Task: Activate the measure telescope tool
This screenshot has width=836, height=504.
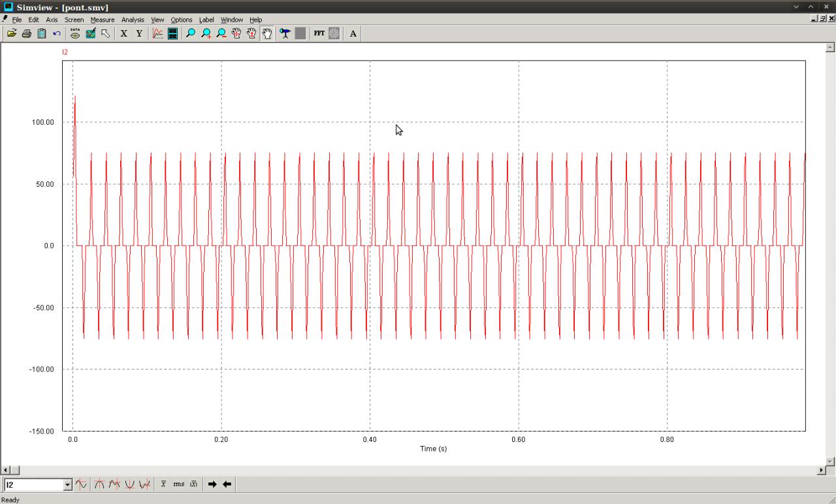Action: point(285,33)
